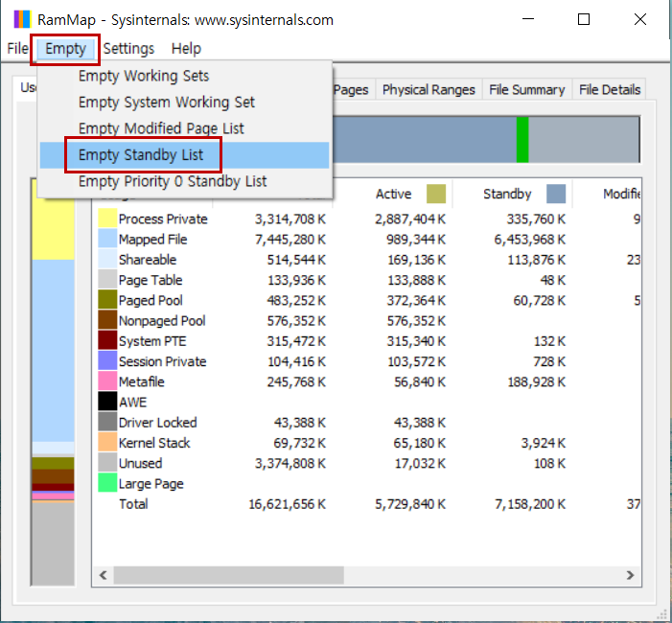Click the Session Private color swatch
The image size is (672, 623).
pos(107,360)
